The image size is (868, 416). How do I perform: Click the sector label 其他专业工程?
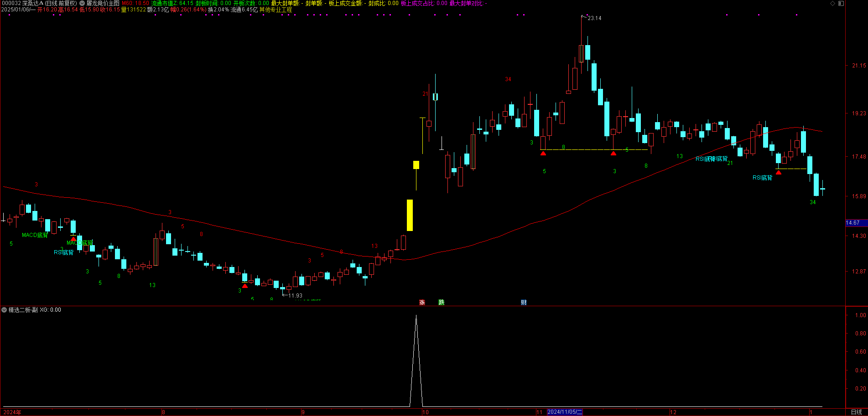(x=276, y=10)
